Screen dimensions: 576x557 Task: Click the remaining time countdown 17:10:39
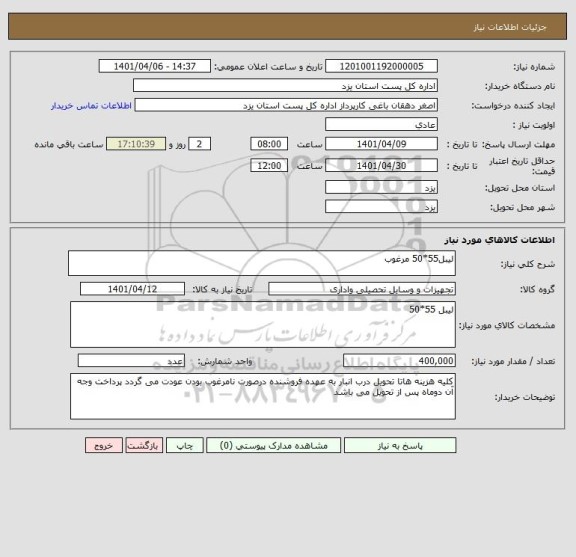click(136, 144)
